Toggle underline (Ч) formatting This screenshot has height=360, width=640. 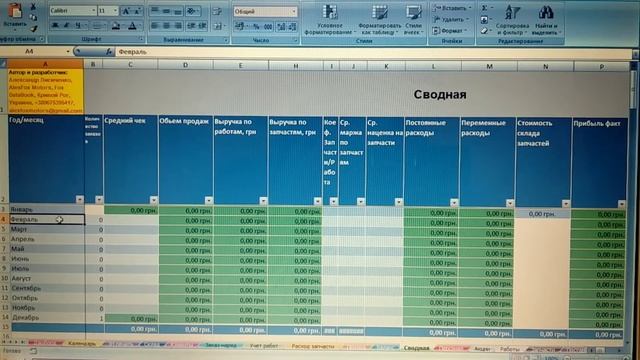point(78,25)
